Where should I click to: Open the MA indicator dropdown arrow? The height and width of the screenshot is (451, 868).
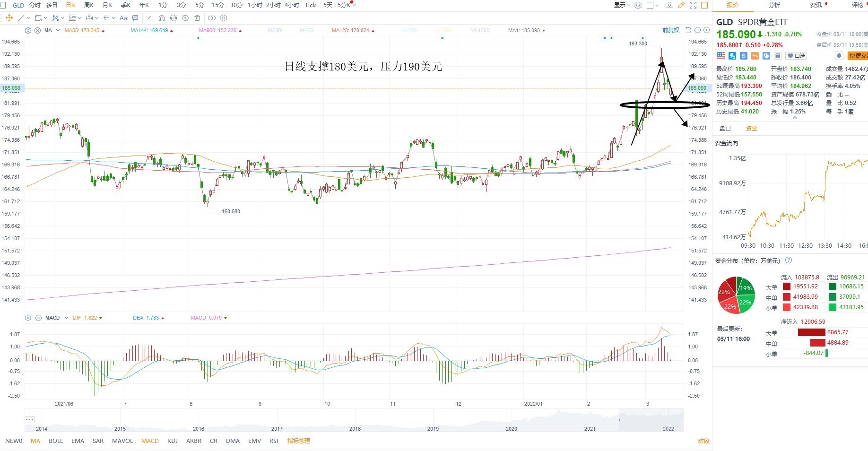(58, 30)
